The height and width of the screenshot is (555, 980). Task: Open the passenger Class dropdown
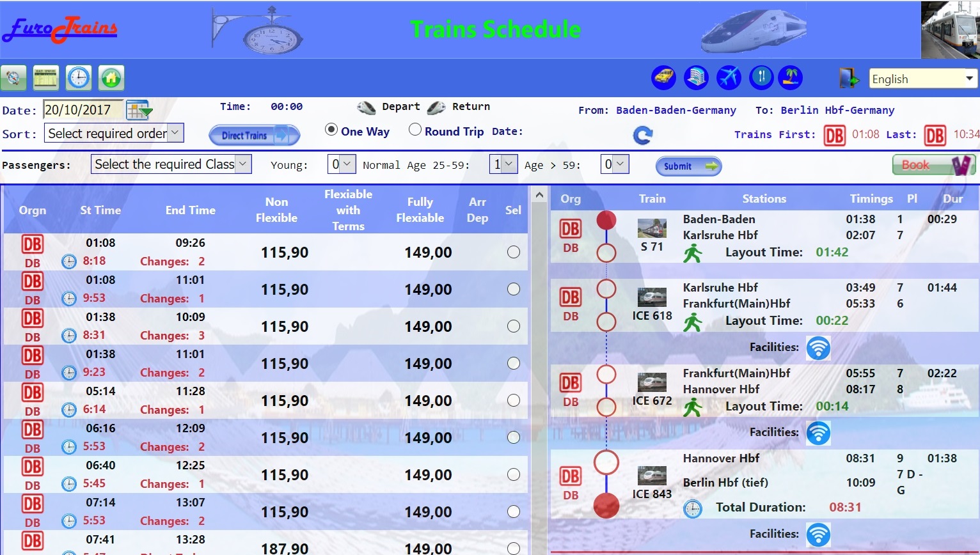(171, 164)
